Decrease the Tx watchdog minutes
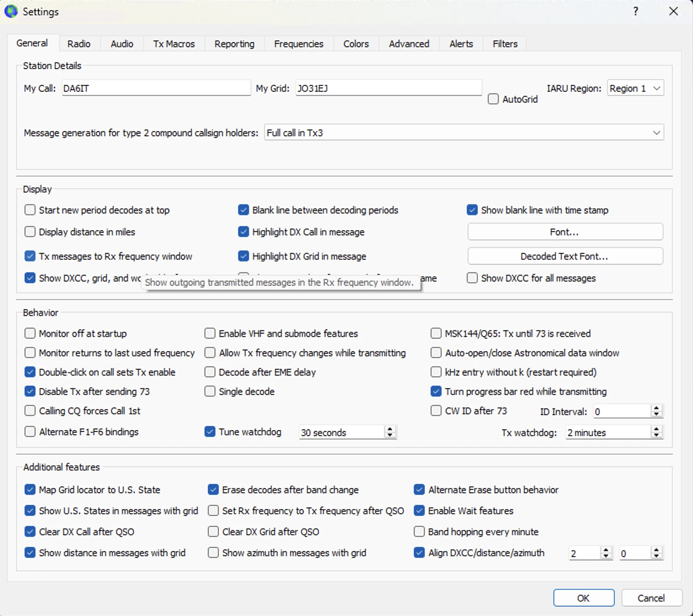 tap(656, 435)
